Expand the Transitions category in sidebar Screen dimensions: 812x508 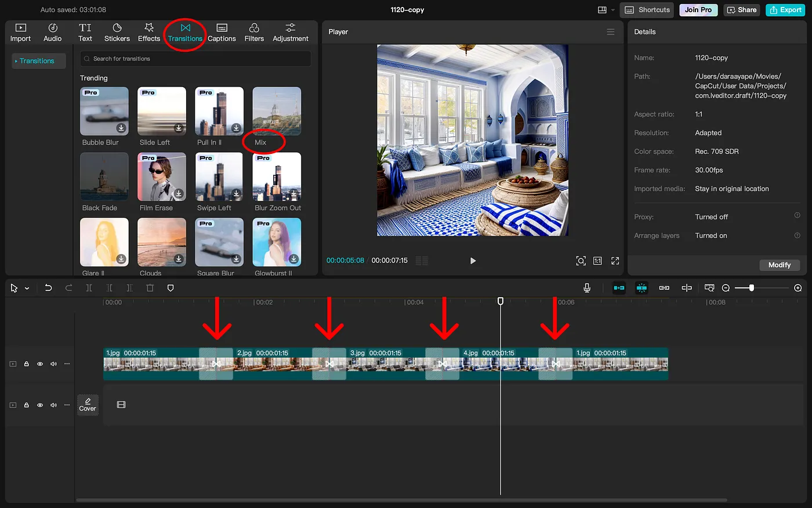(x=39, y=61)
